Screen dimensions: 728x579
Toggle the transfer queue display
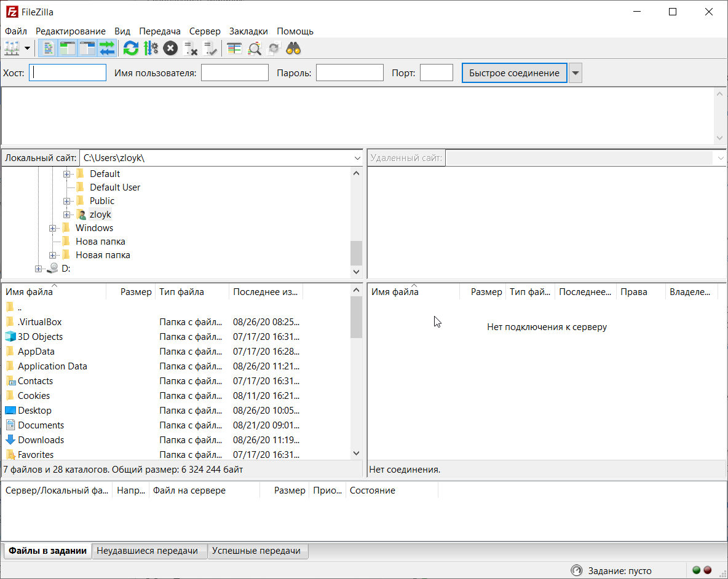click(107, 48)
